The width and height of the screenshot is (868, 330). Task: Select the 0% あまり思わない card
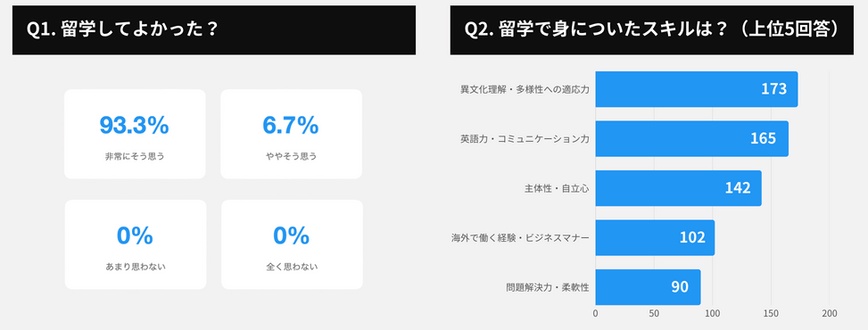pos(136,244)
